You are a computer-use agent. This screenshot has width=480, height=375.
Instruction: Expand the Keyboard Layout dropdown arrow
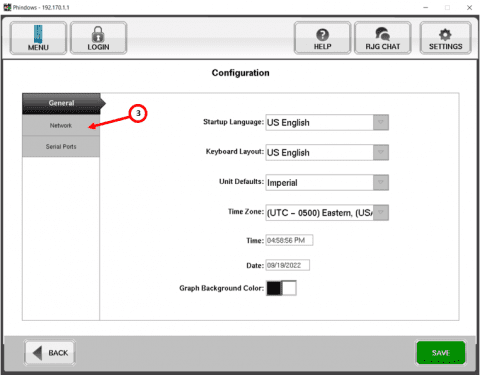[381, 152]
